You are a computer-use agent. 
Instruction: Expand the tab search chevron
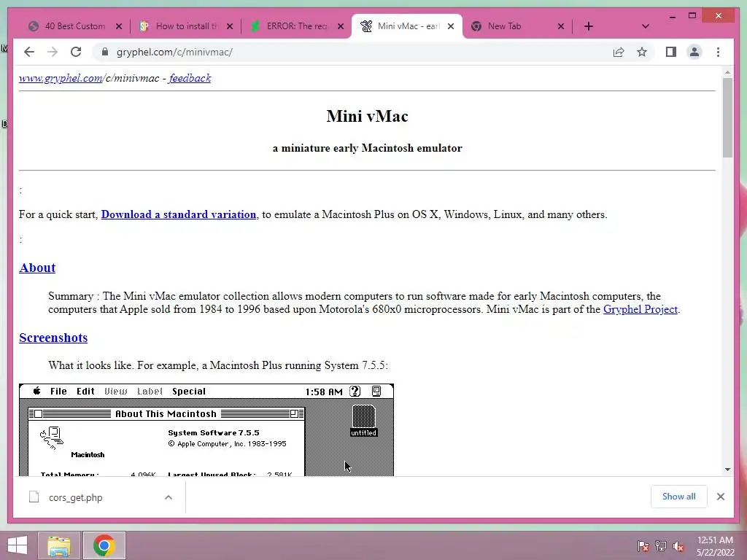point(646,26)
